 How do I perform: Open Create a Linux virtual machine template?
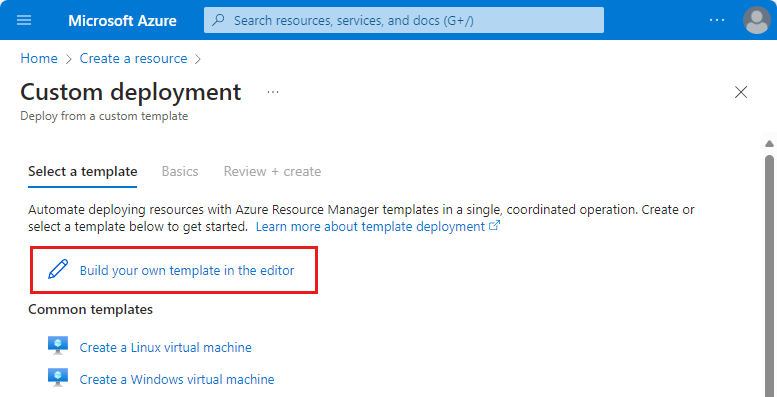166,347
